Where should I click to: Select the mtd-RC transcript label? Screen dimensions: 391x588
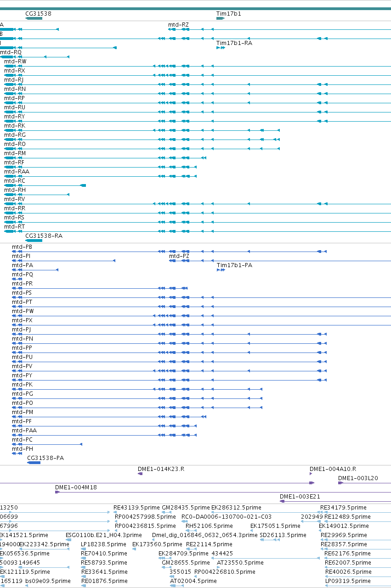(15, 181)
